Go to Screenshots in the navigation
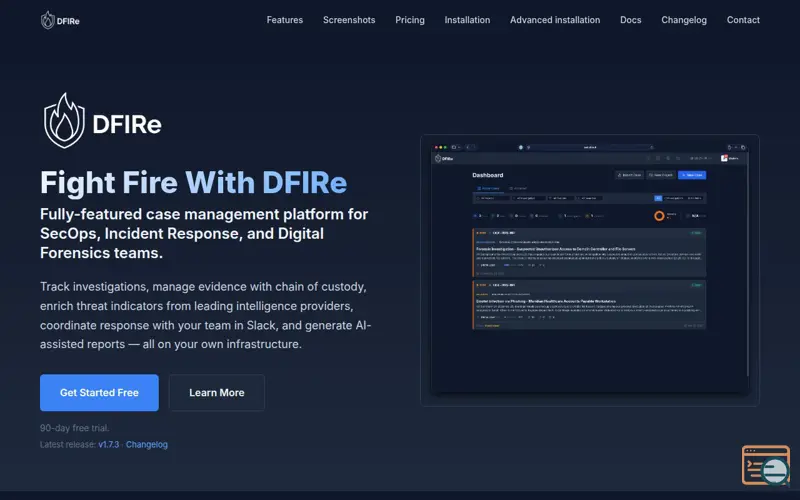Viewport: 800px width, 500px height. 349,20
